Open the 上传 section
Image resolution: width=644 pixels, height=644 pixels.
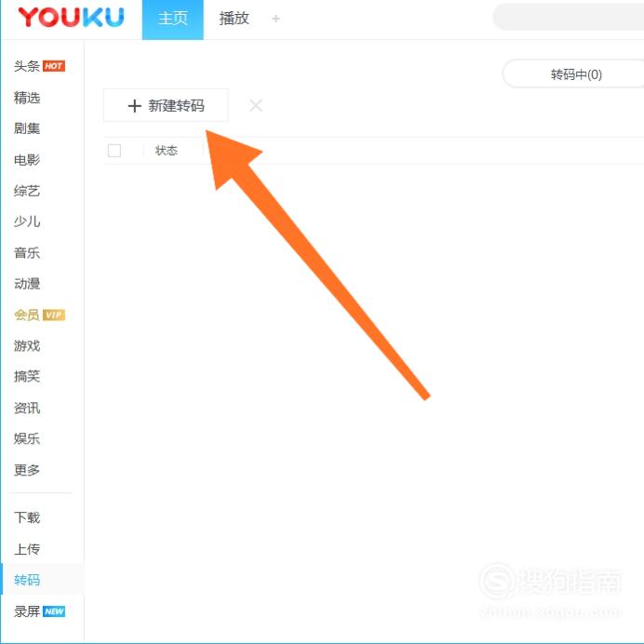point(27,549)
